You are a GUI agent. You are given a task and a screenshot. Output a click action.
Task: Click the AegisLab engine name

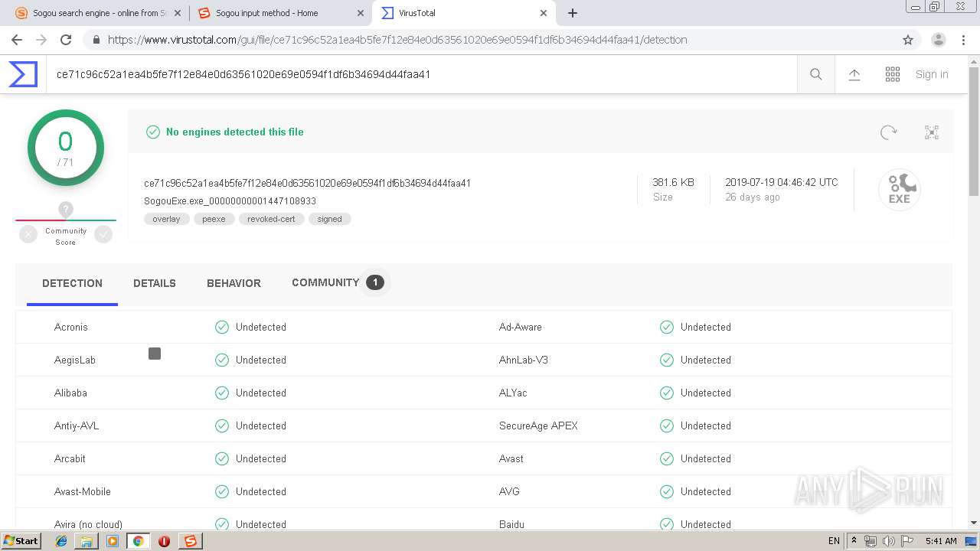75,360
